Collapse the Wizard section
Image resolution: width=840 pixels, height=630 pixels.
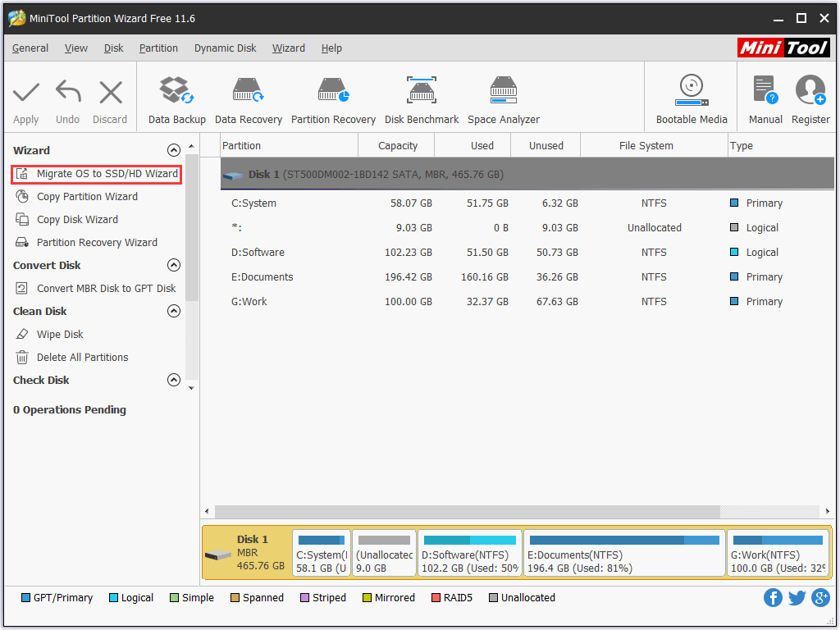coord(174,150)
